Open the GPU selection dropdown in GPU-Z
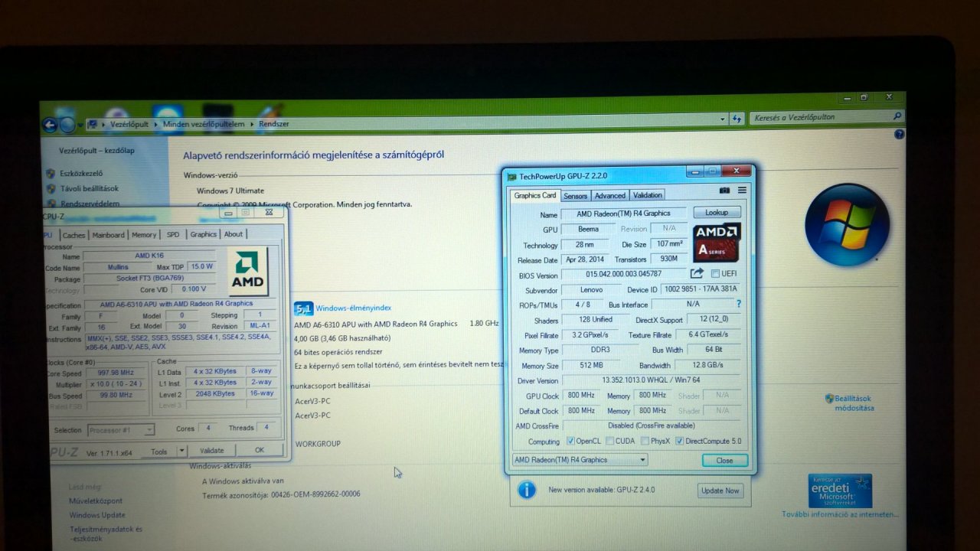 click(580, 460)
